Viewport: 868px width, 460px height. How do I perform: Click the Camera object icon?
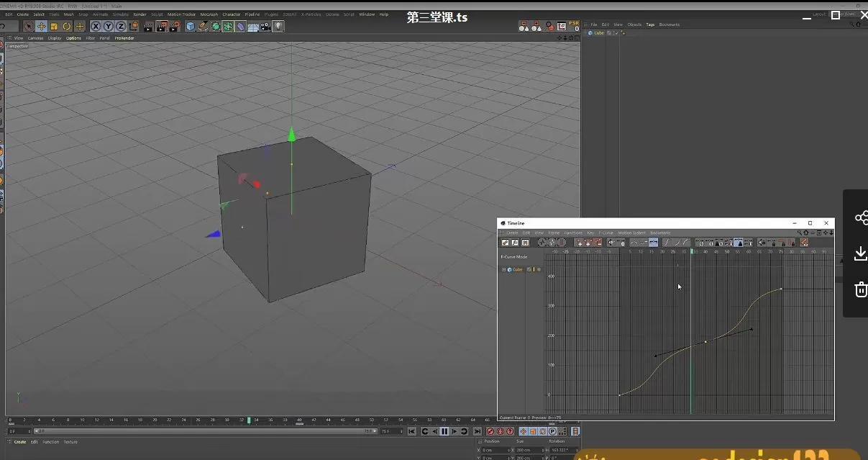pos(265,27)
